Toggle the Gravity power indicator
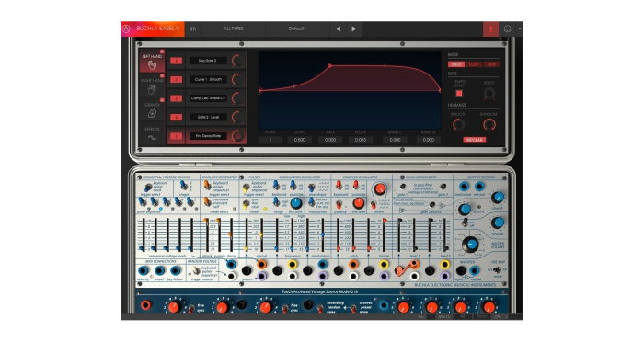 tap(162, 100)
